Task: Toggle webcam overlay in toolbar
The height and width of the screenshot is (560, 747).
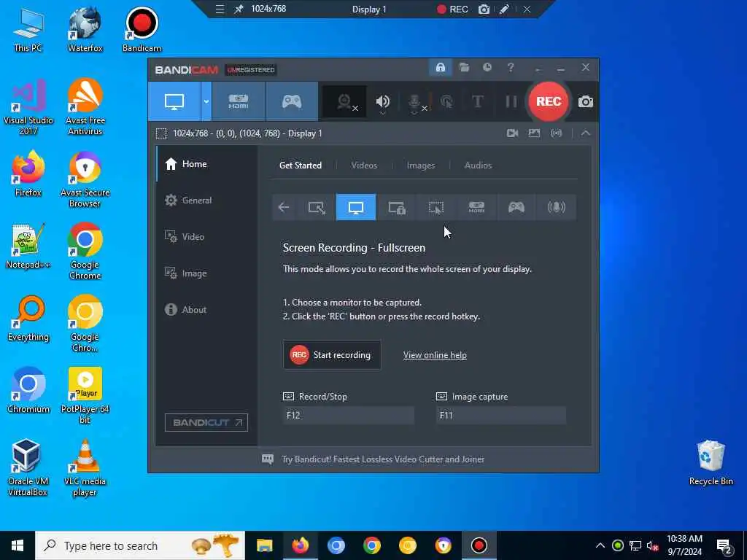Action: pos(345,101)
